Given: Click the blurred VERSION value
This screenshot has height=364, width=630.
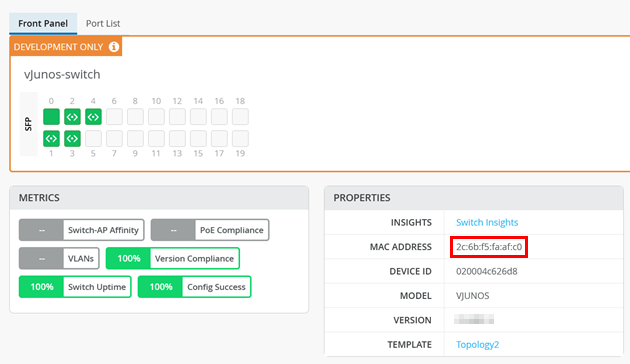Looking at the screenshot, I should (x=474, y=320).
